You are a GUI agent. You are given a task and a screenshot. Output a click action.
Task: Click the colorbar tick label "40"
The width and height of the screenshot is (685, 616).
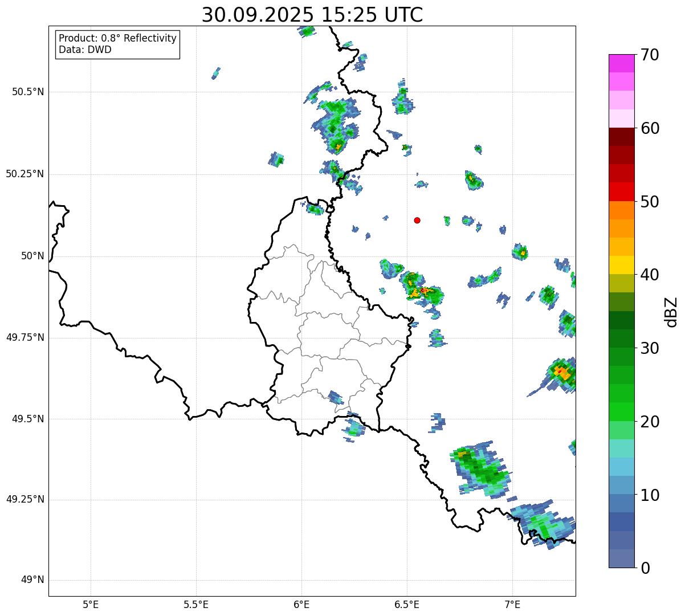[x=650, y=275]
